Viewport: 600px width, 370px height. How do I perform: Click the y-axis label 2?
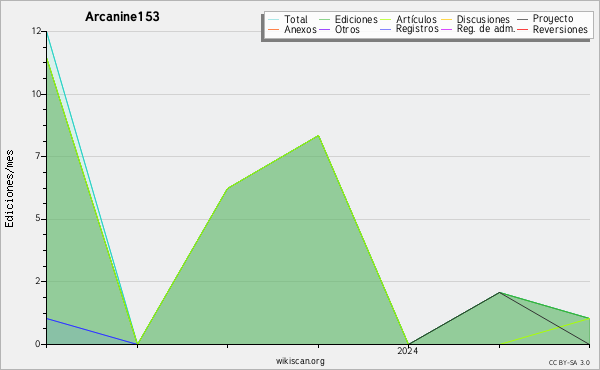coord(38,281)
